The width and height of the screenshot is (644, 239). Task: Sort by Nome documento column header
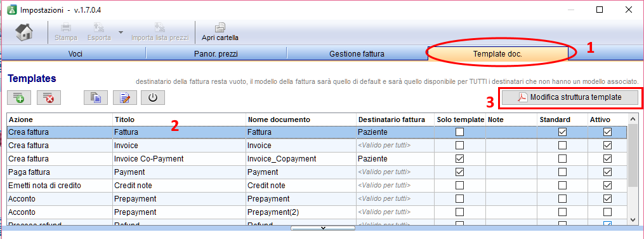pyautogui.click(x=301, y=119)
